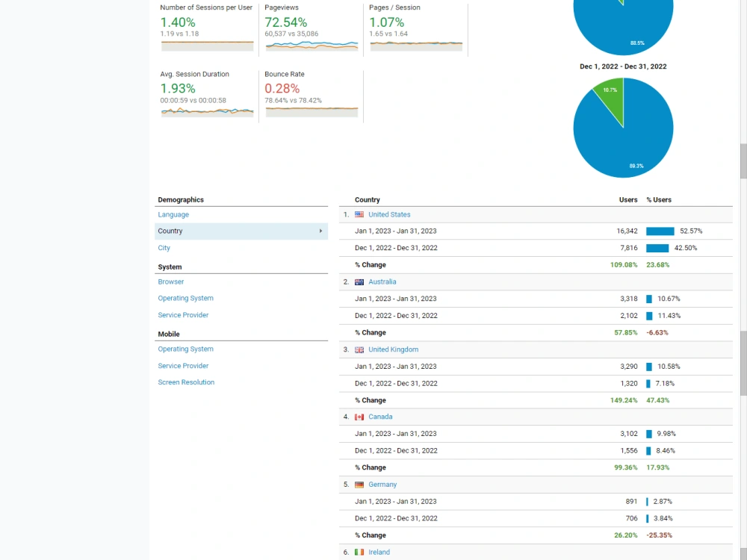Screen dimensions: 747x560
Task: Click the 99.36% change value
Action: click(626, 467)
